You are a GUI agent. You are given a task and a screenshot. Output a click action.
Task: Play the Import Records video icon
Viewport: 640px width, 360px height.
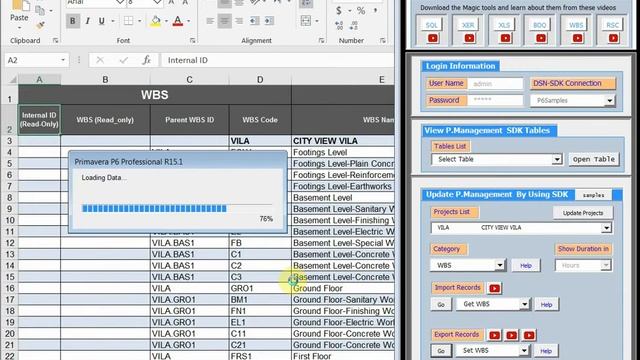pos(495,289)
